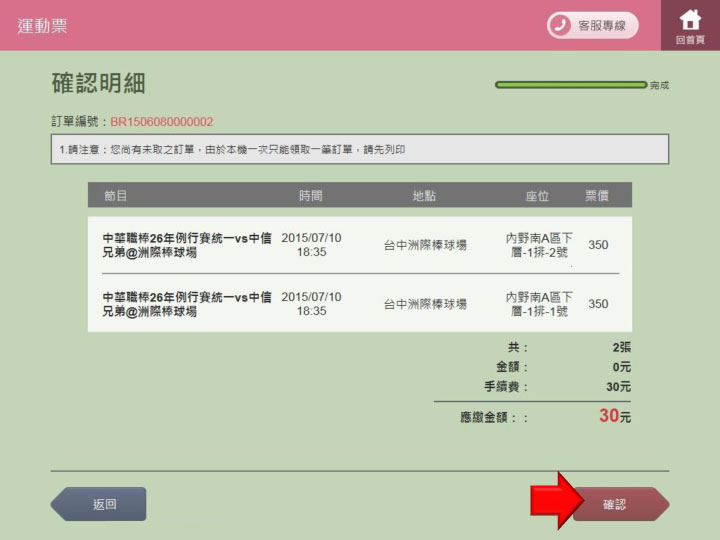The image size is (720, 540).
Task: Click the 確認明細 page heading
Action: (x=98, y=83)
